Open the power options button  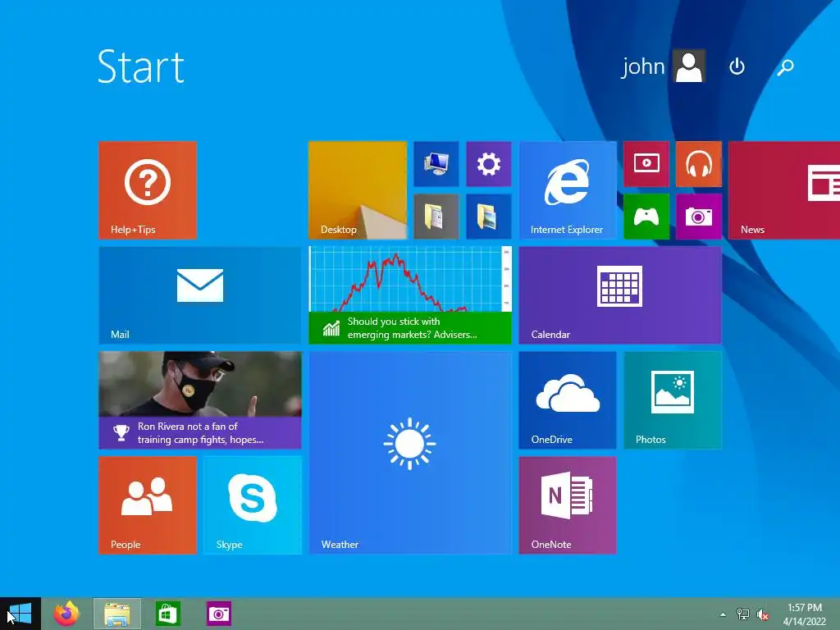click(x=737, y=66)
